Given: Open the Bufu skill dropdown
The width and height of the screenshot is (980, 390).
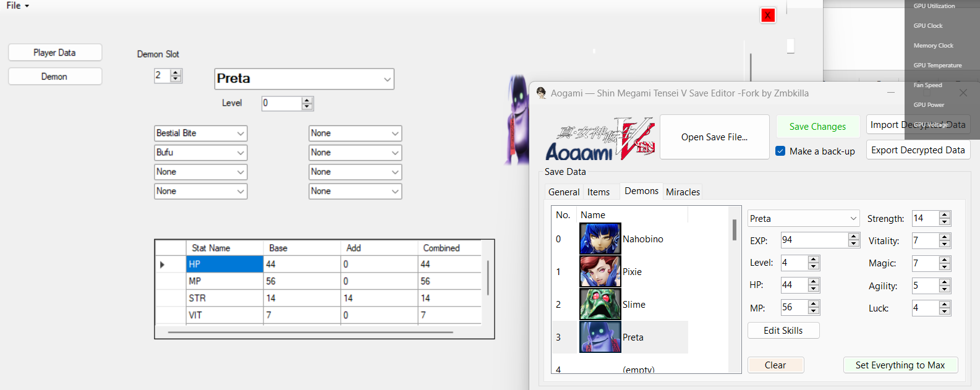Looking at the screenshot, I should pos(241,153).
